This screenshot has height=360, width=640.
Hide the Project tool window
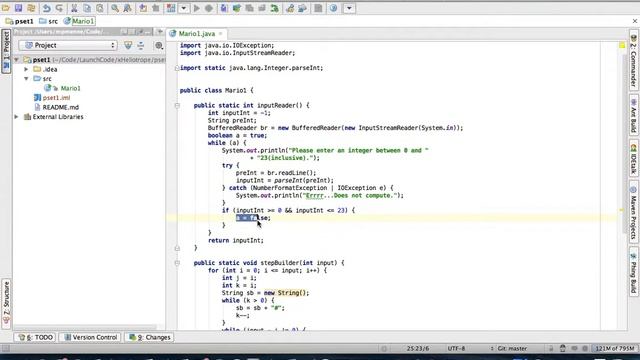160,31
